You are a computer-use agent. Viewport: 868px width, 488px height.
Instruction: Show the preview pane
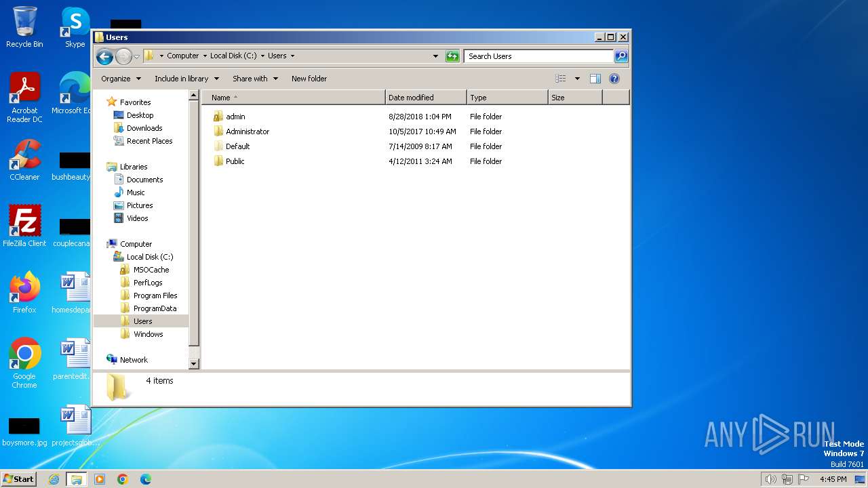[595, 79]
